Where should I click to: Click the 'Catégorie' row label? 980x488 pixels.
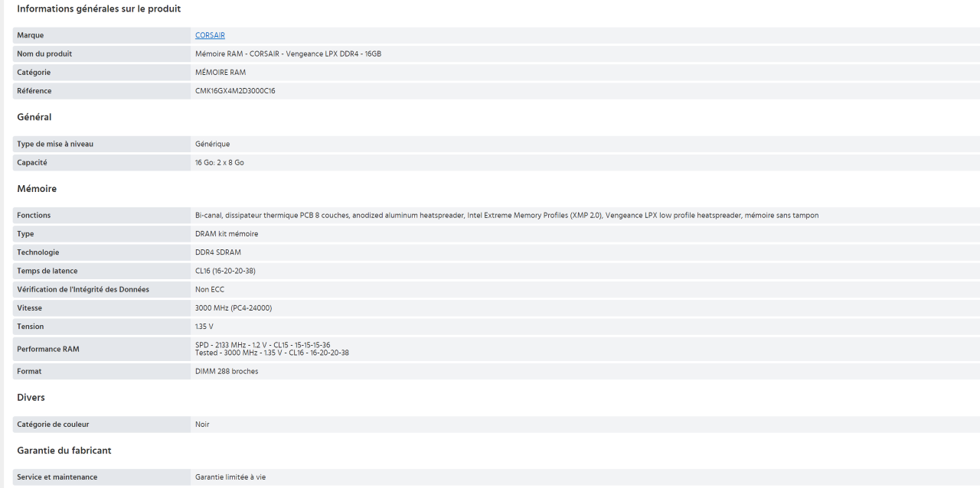(34, 72)
